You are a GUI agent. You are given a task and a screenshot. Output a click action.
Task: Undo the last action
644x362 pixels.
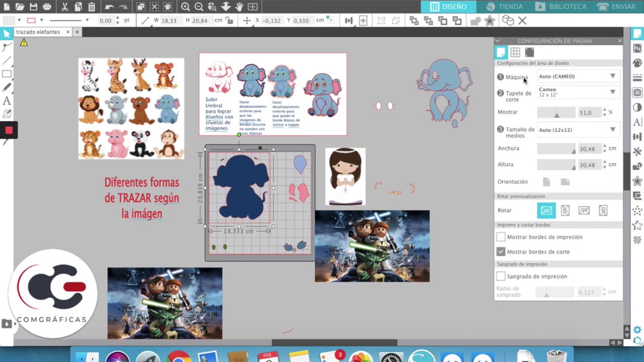click(109, 7)
